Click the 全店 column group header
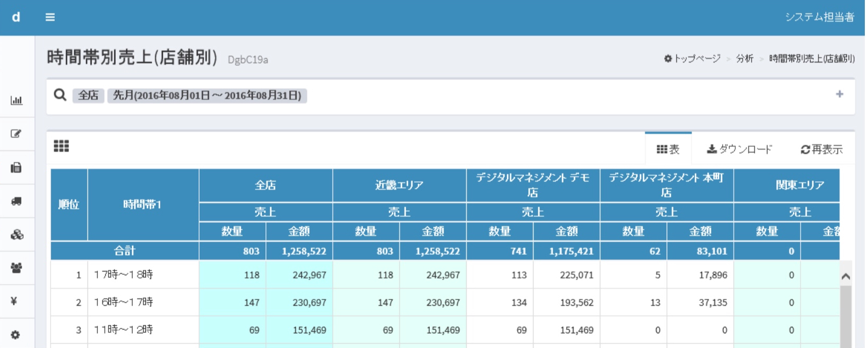The height and width of the screenshot is (348, 868). click(265, 185)
